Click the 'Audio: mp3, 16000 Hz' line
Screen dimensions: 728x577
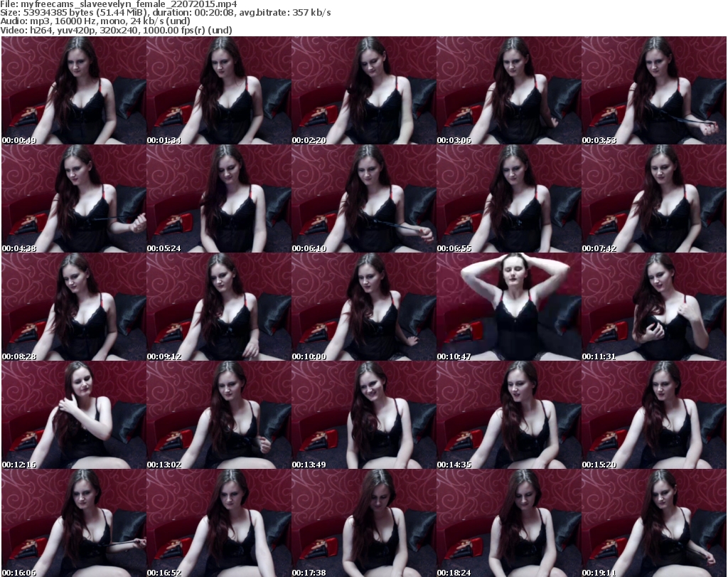pyautogui.click(x=95, y=21)
